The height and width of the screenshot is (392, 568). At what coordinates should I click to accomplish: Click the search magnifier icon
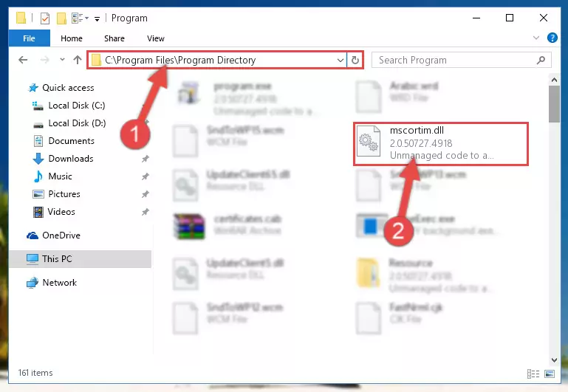coord(541,60)
